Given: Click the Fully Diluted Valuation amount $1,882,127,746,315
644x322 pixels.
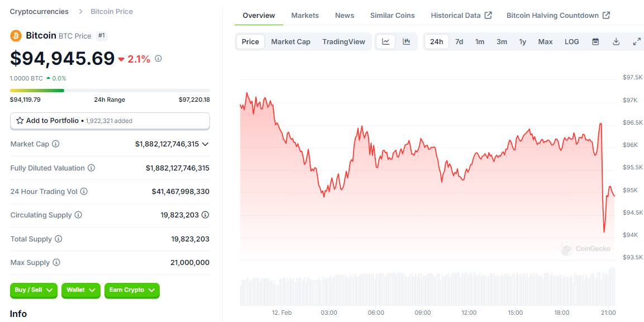Looking at the screenshot, I should [178, 168].
